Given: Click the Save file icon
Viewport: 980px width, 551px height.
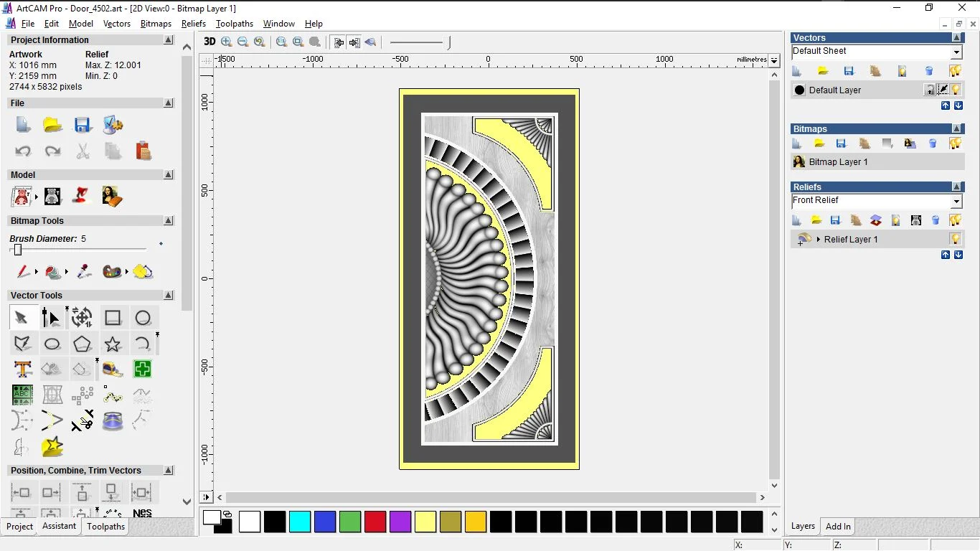Looking at the screenshot, I should pos(83,125).
